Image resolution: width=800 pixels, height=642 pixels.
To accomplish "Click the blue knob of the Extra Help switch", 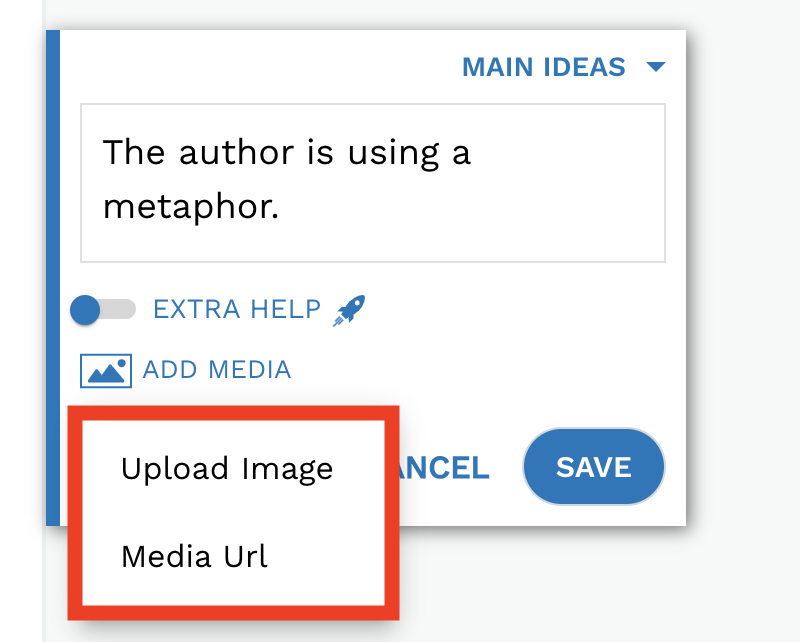I will 85,310.
